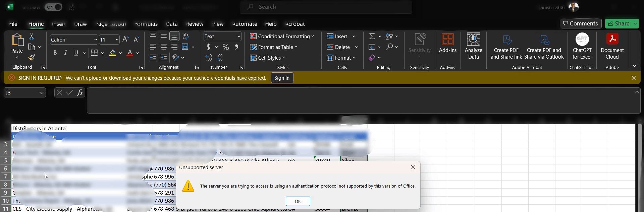Apply Percent Style format
The width and height of the screenshot is (644, 212).
tap(226, 47)
